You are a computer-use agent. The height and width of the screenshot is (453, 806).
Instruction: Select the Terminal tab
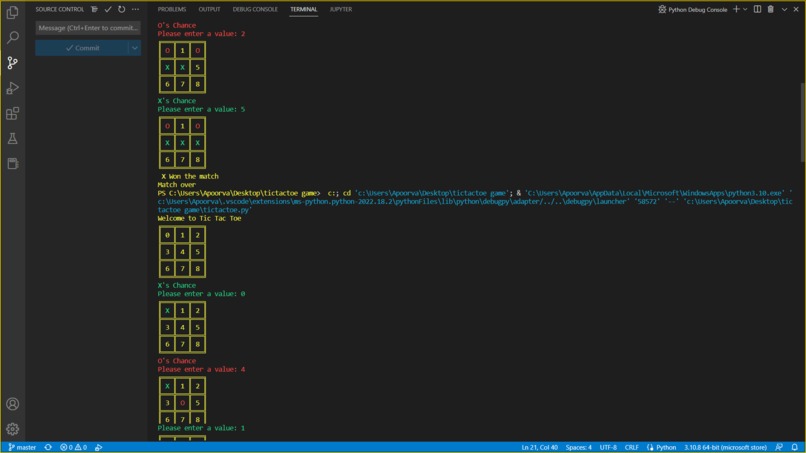(303, 9)
